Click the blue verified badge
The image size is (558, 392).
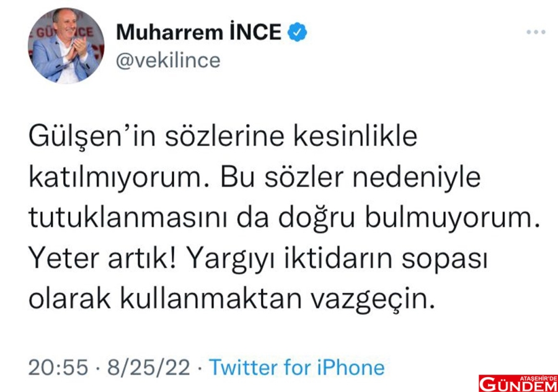[x=299, y=32]
